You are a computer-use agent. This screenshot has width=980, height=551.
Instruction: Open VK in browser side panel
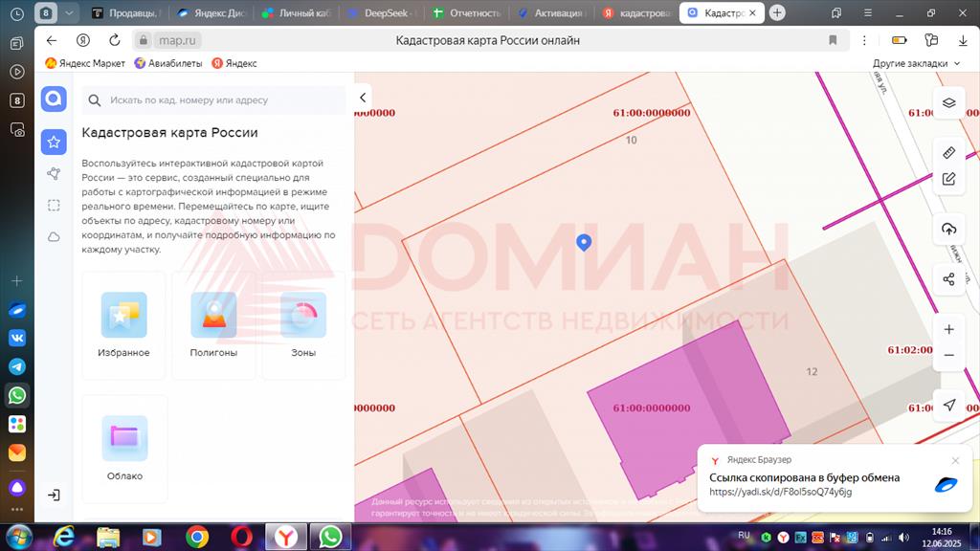point(17,338)
